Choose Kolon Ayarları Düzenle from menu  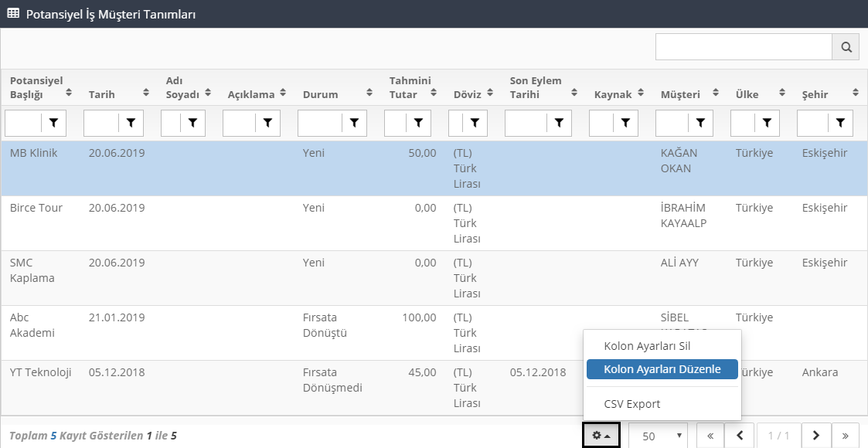662,369
